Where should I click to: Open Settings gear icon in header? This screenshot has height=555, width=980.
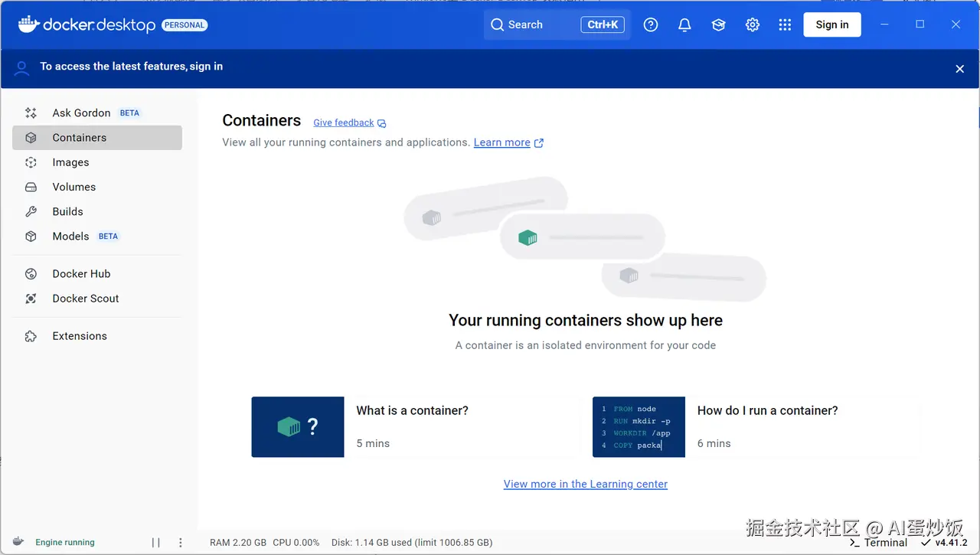click(752, 24)
